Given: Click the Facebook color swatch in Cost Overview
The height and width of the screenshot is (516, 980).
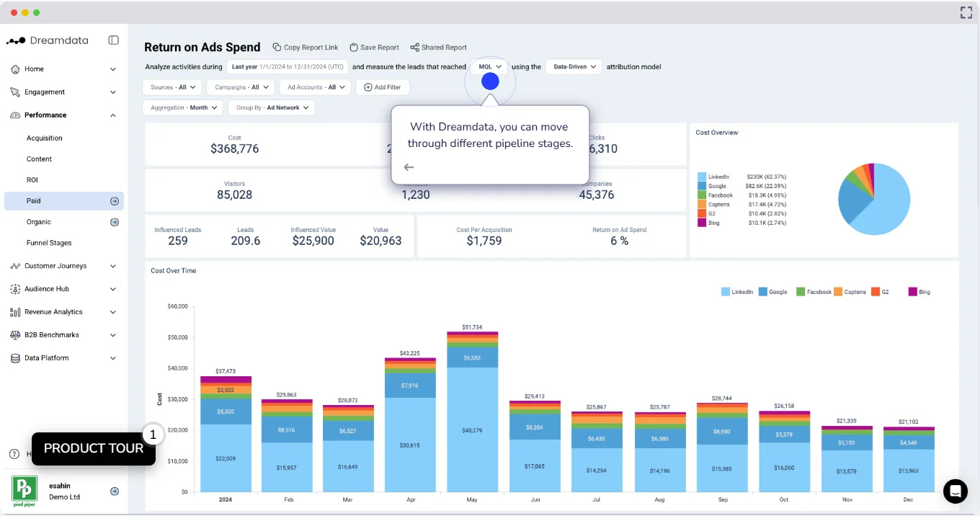Looking at the screenshot, I should pyautogui.click(x=700, y=195).
